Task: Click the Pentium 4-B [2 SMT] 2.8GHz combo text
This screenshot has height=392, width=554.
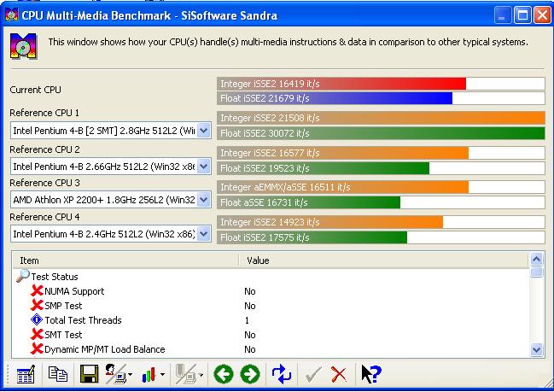Action: point(103,131)
